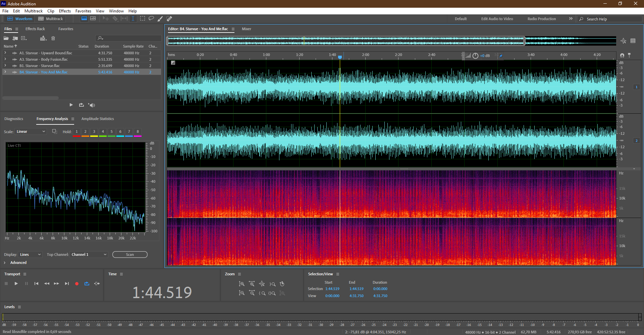
Task: Click Zoom Out Amplitude icon
Action: click(x=241, y=293)
